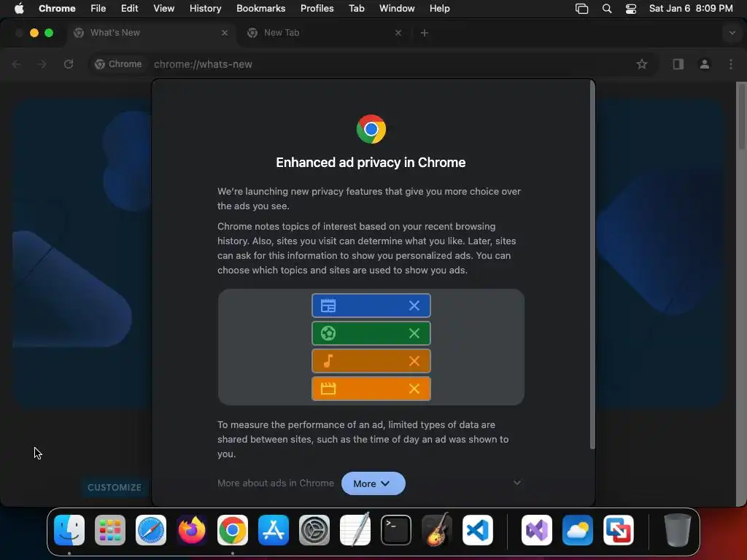Click the page's right-edge scrollbar

pos(741,117)
